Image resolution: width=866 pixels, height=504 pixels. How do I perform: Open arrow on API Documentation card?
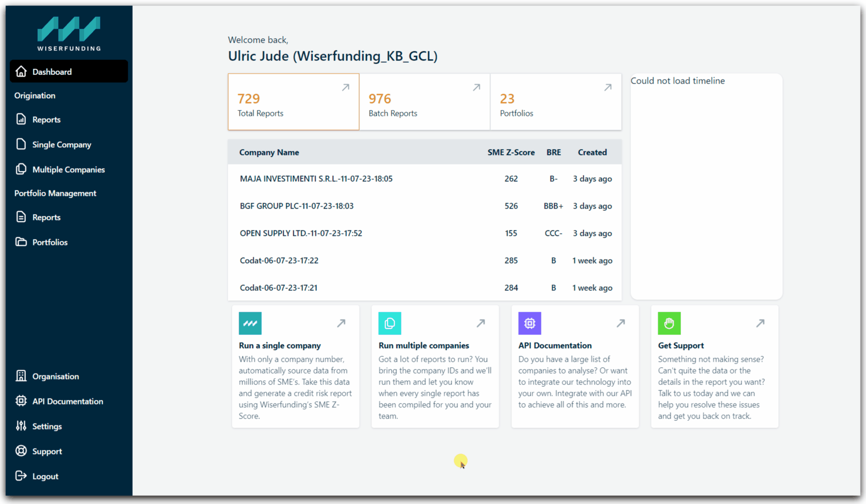621,323
